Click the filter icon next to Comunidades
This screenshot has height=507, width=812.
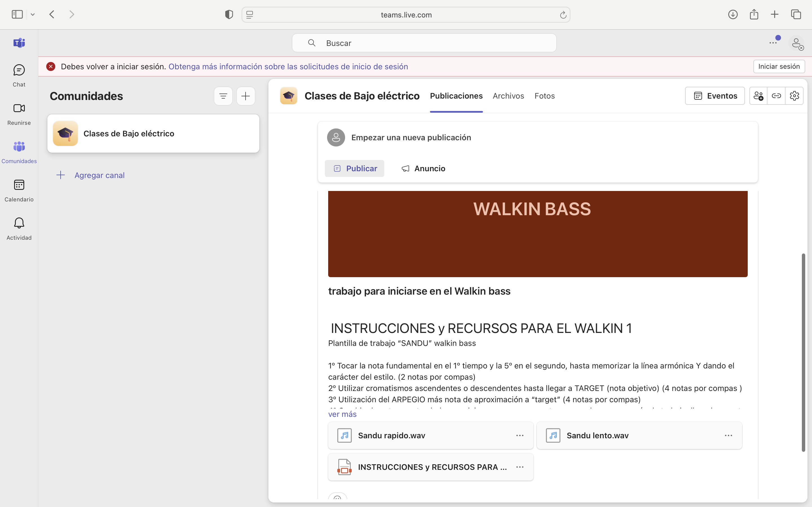pyautogui.click(x=223, y=96)
